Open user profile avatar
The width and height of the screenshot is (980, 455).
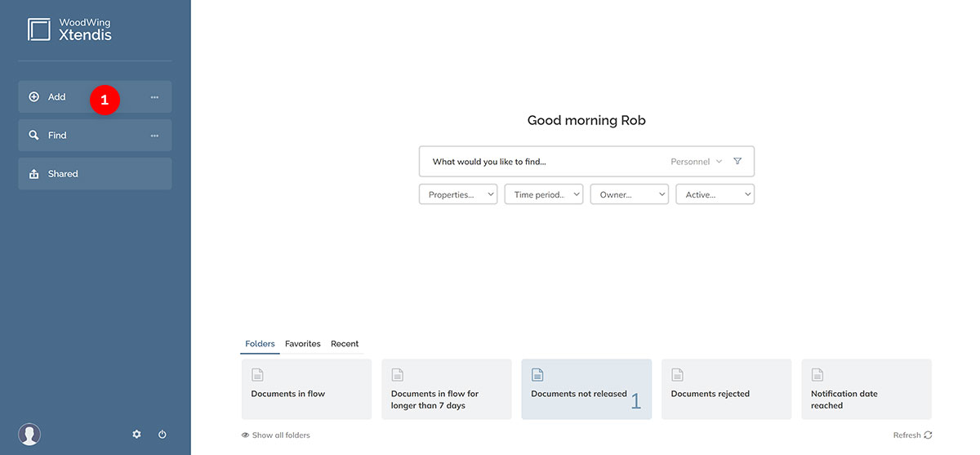pyautogui.click(x=29, y=435)
